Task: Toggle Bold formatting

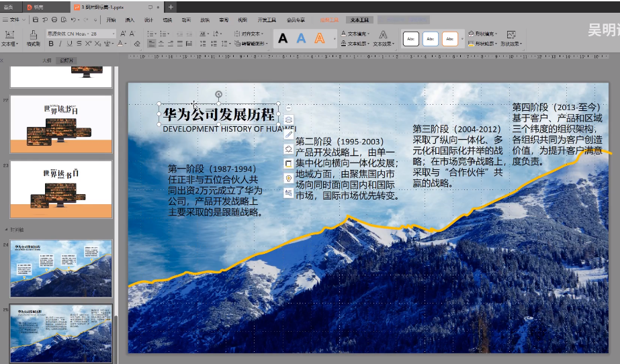Action: [51, 44]
